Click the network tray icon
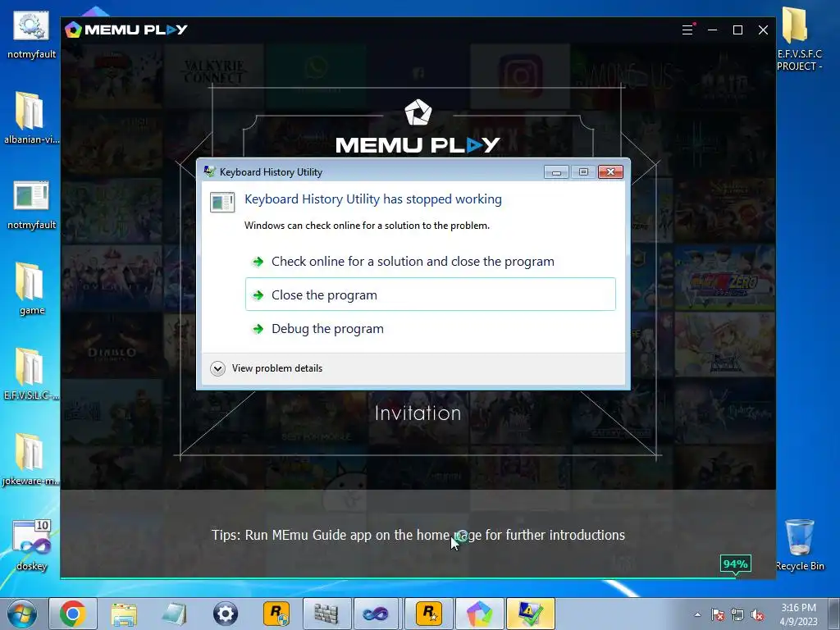 pos(737,615)
